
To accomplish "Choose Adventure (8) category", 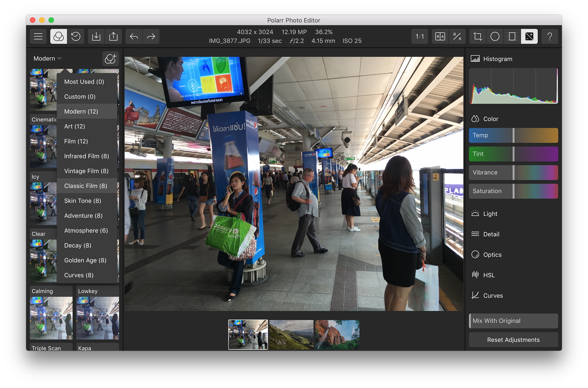I will [87, 215].
